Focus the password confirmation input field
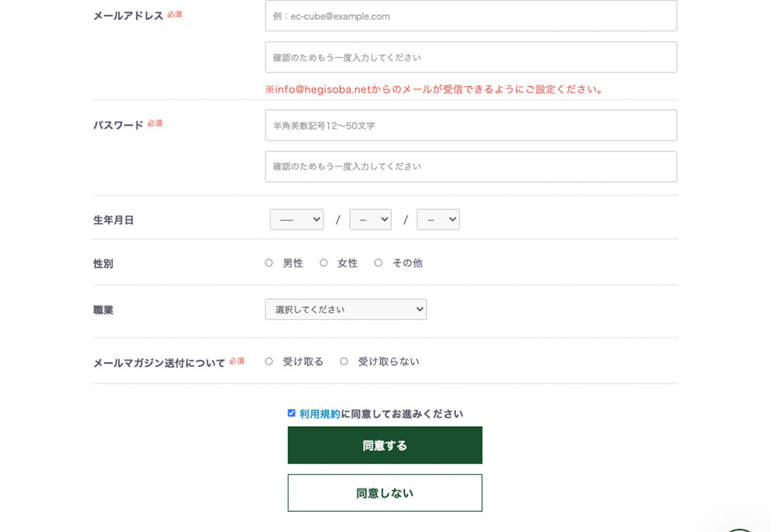 pyautogui.click(x=470, y=166)
